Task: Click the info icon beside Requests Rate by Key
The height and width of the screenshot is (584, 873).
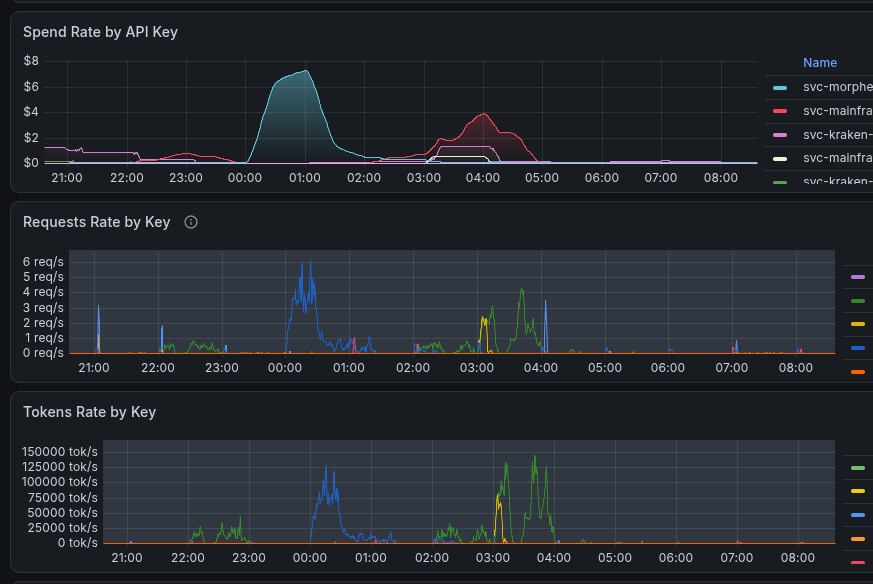Action: [x=191, y=222]
